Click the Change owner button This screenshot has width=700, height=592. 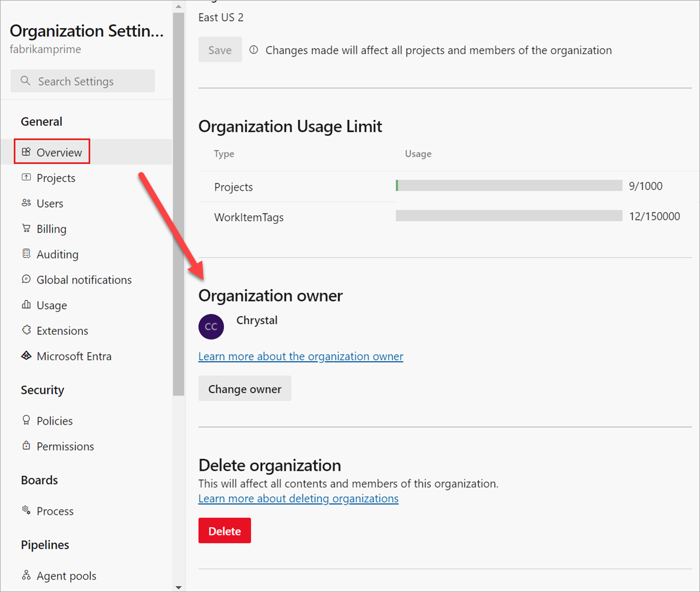click(x=244, y=389)
